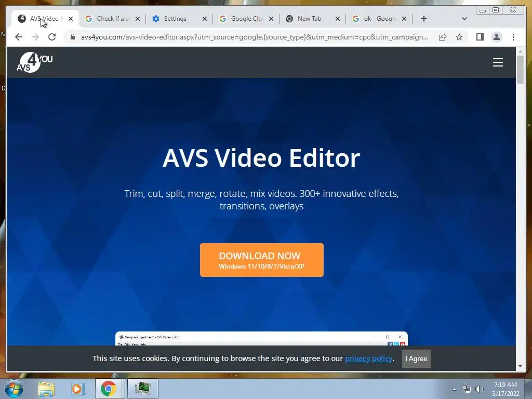
Task: Close the 'Check if a si' tab
Action: click(137, 19)
